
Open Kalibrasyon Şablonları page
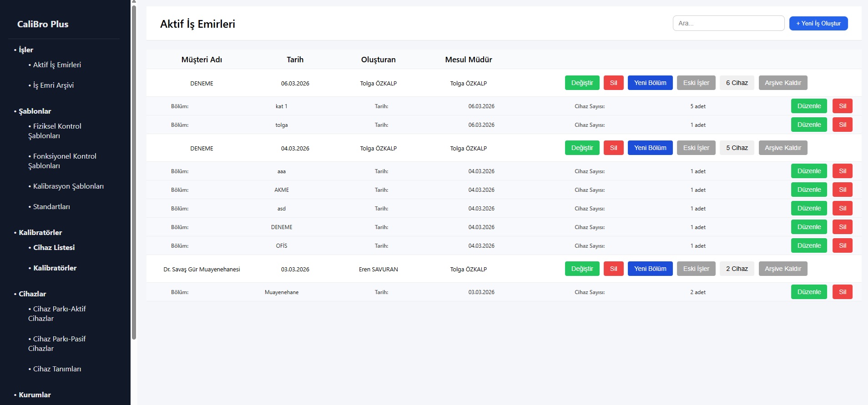[68, 186]
